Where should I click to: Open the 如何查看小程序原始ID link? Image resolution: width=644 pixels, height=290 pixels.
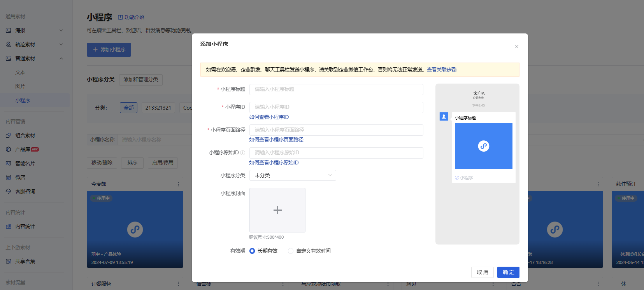pos(274,162)
